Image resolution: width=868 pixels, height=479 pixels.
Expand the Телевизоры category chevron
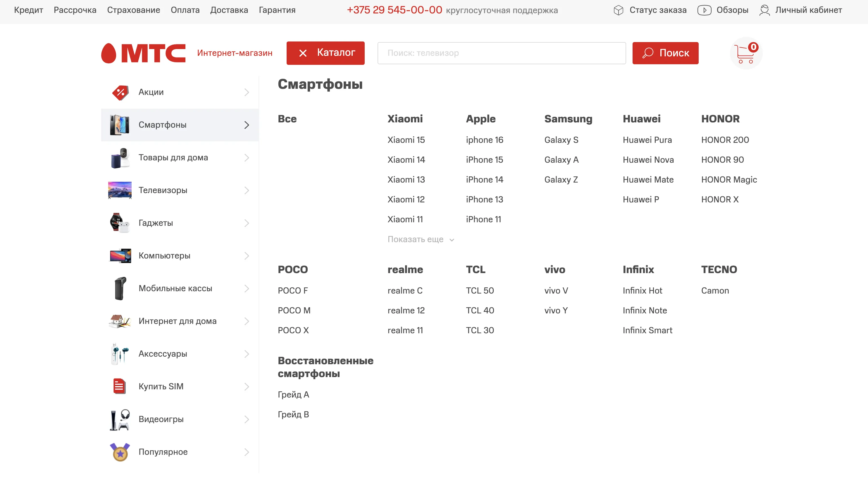(x=247, y=190)
